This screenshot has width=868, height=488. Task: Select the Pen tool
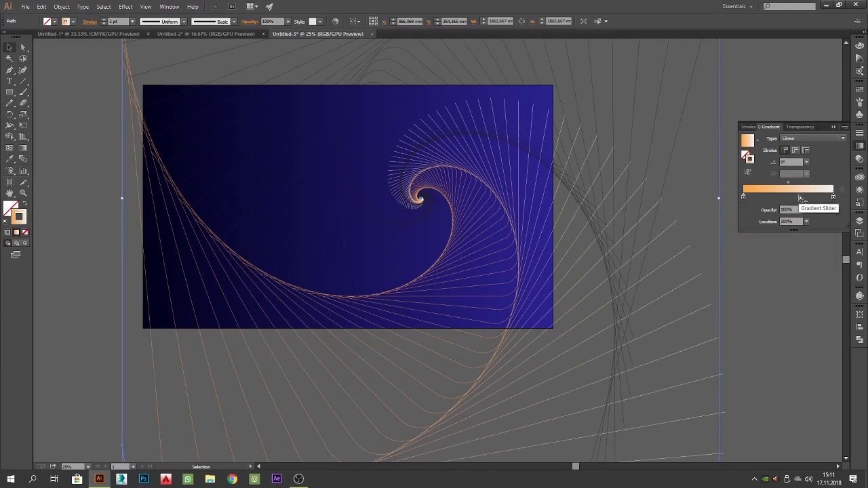pyautogui.click(x=9, y=70)
